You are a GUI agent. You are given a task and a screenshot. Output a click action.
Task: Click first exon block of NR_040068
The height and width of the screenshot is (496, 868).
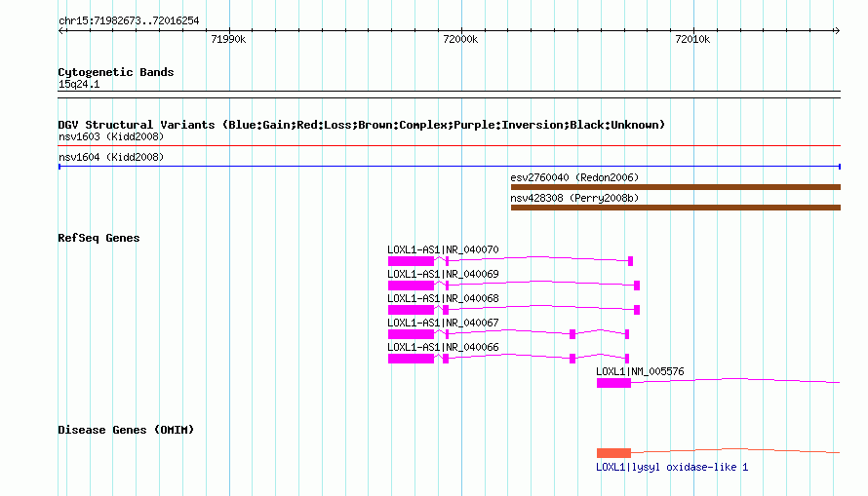[411, 310]
